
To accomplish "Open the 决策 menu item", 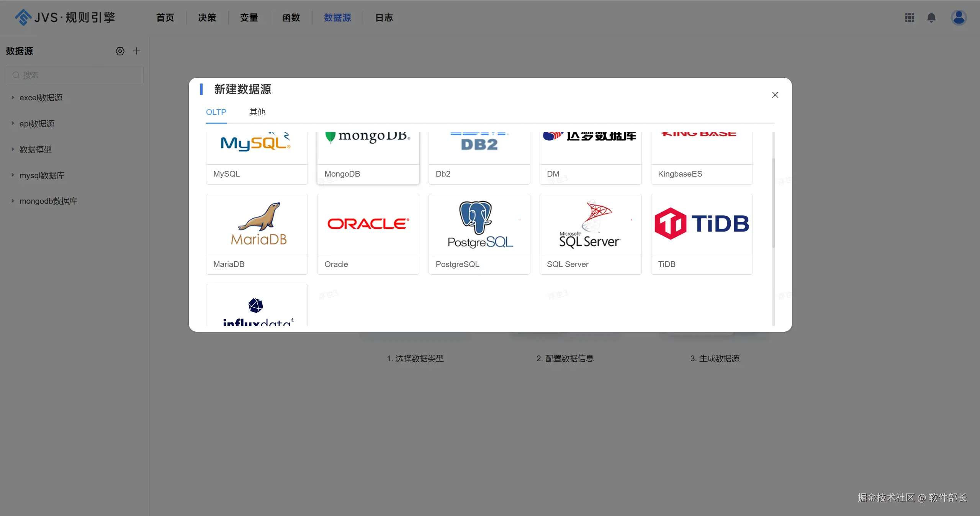I will [x=207, y=18].
